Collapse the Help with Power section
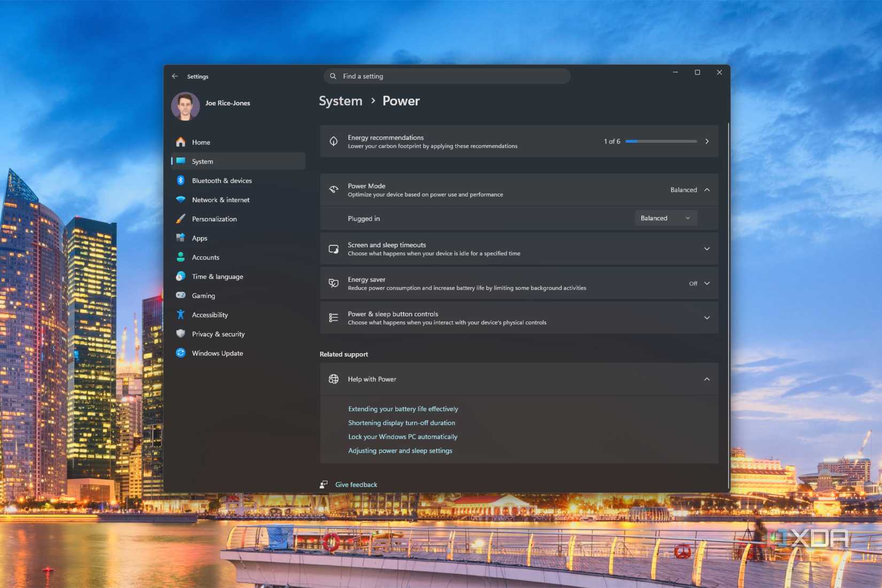This screenshot has width=882, height=588. tap(707, 379)
